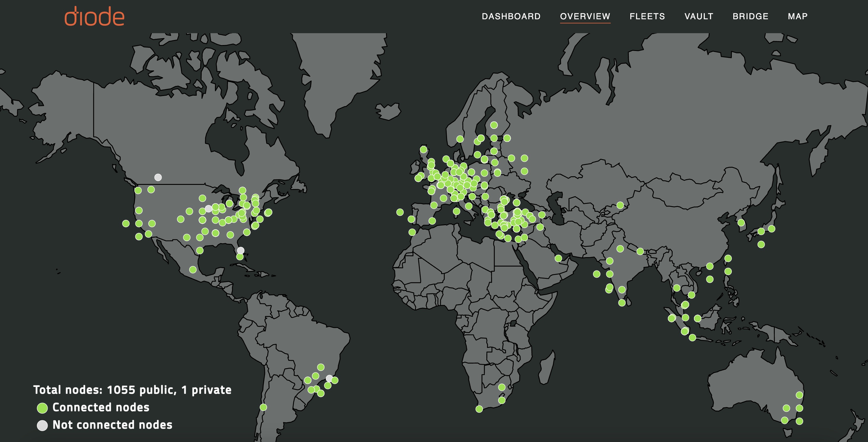Click the green node in Chile

pyautogui.click(x=263, y=407)
